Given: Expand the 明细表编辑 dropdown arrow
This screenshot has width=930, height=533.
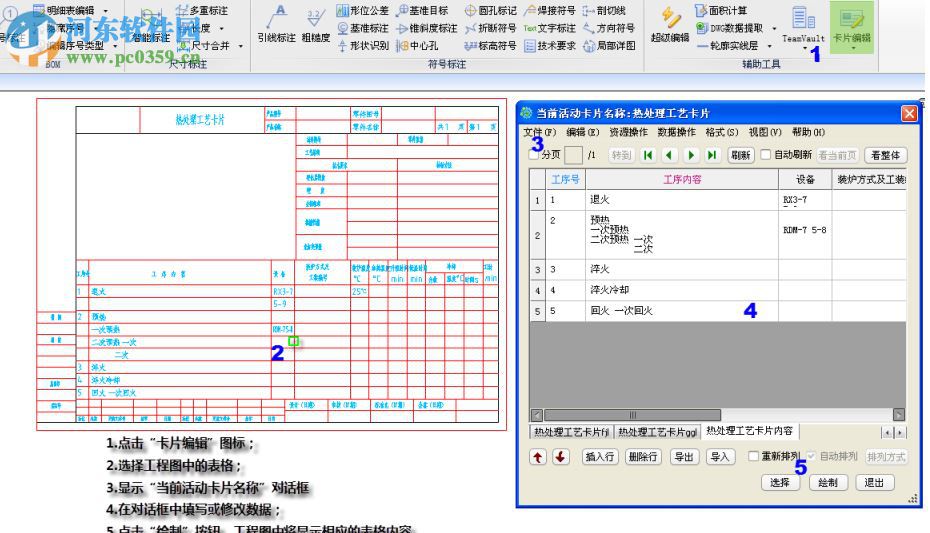Looking at the screenshot, I should coord(106,11).
